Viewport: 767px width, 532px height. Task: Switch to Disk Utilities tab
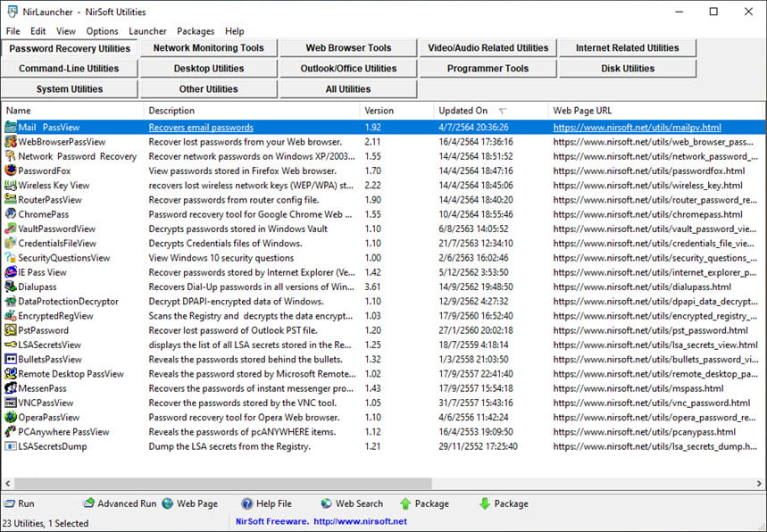627,69
